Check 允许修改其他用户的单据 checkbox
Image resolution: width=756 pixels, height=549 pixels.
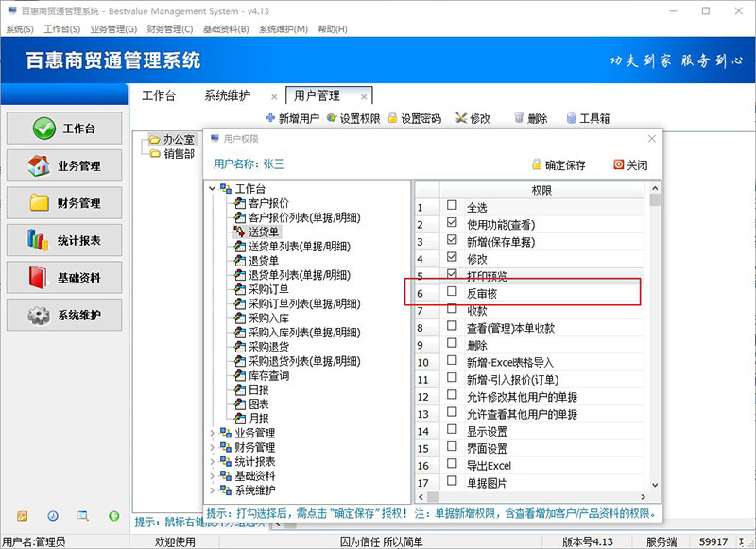[x=452, y=394]
